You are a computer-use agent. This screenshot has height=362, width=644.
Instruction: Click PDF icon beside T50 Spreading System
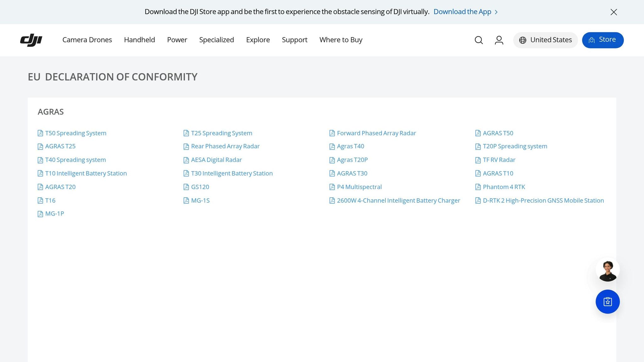pyautogui.click(x=40, y=133)
